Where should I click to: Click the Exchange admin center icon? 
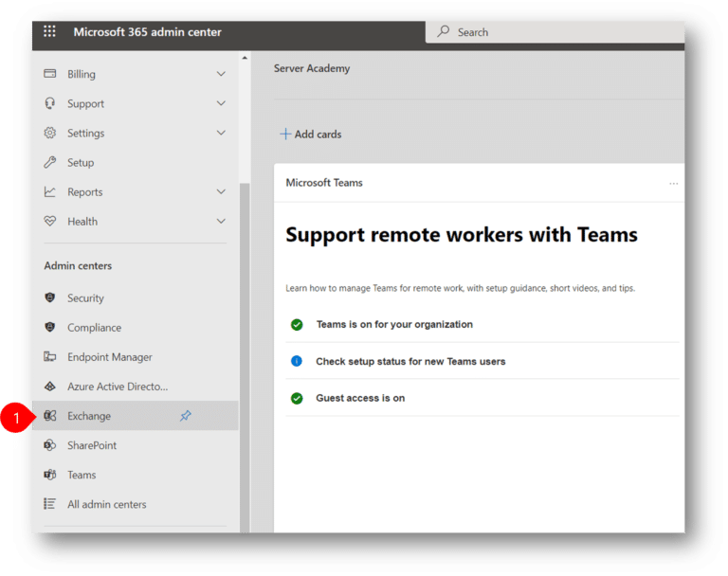click(x=50, y=416)
